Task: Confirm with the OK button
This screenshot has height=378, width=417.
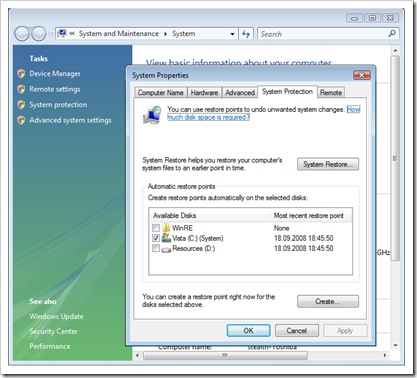Action: (x=248, y=331)
